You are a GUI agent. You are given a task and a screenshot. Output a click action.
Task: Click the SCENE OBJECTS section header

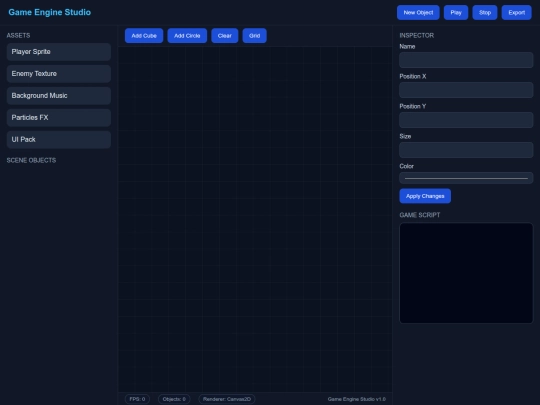click(x=31, y=160)
